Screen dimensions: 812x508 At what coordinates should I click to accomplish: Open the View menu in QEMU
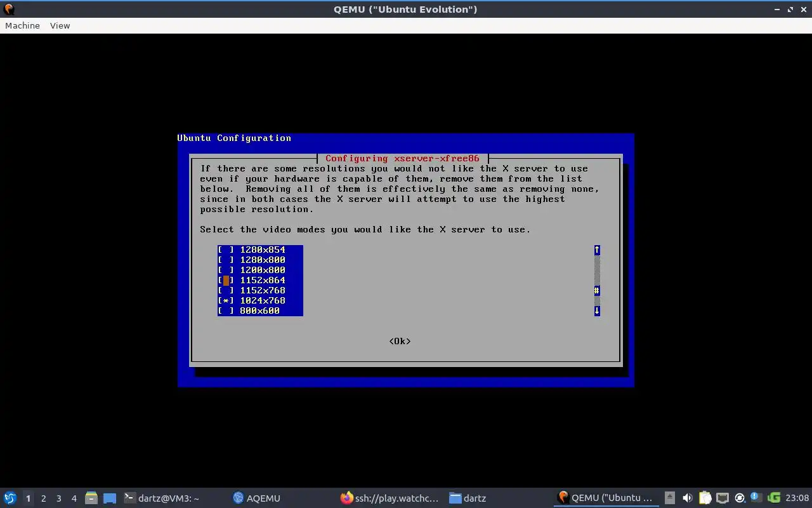(60, 25)
